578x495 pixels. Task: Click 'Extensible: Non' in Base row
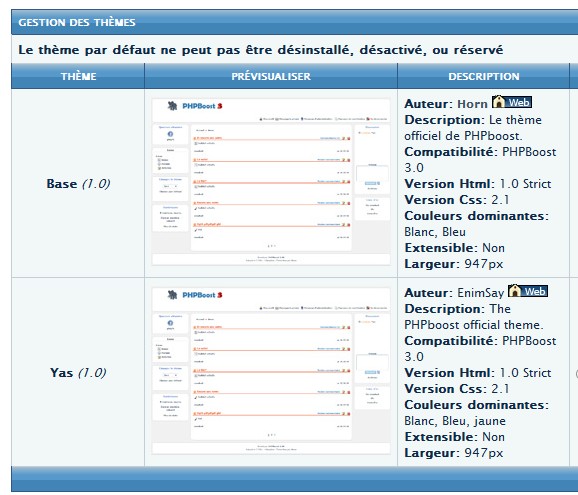[455, 248]
